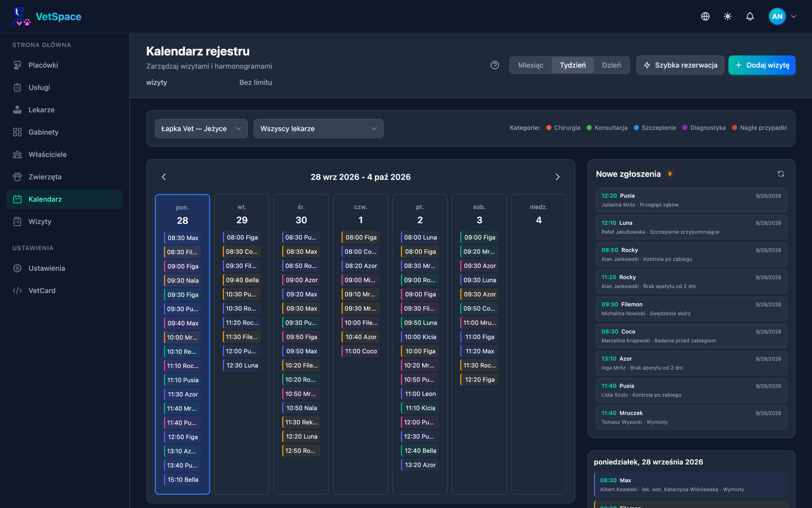Open 11:00 Coco appointment on Thursday

361,351
